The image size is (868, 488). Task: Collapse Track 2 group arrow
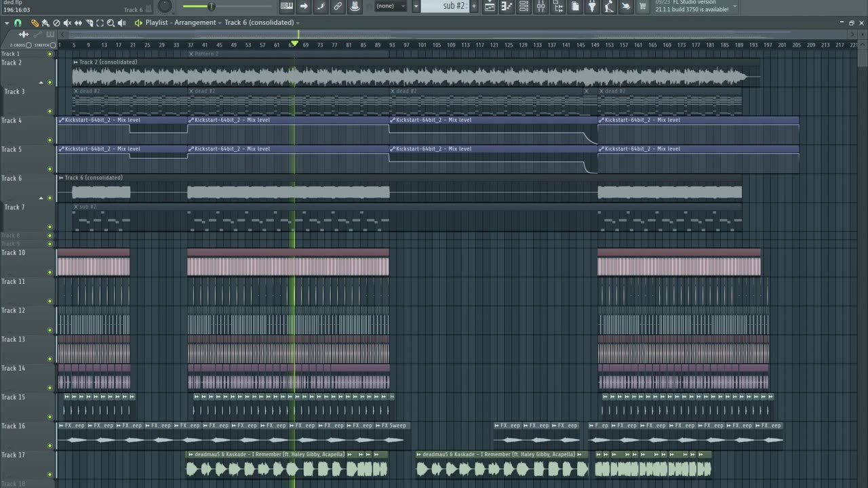pos(41,83)
